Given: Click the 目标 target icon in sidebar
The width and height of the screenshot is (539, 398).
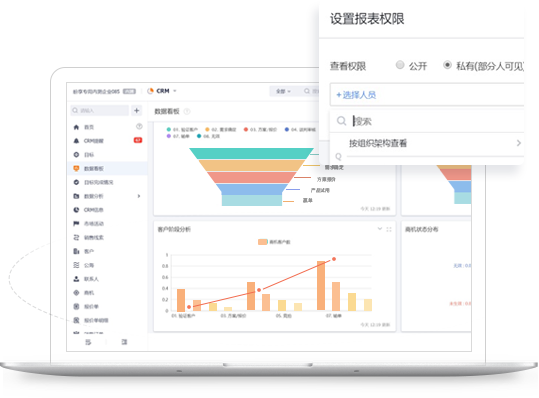Looking at the screenshot, I should coord(76,155).
